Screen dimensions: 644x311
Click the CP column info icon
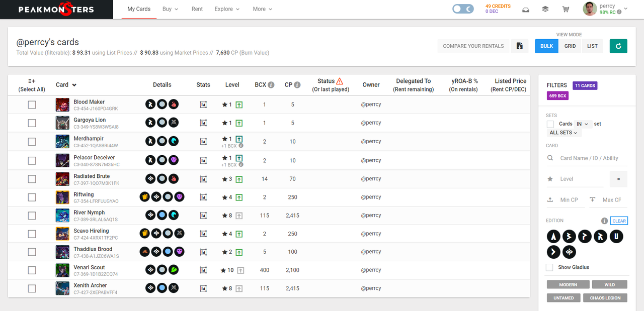[x=297, y=85]
